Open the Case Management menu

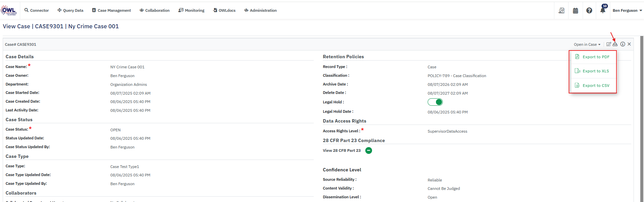click(112, 10)
